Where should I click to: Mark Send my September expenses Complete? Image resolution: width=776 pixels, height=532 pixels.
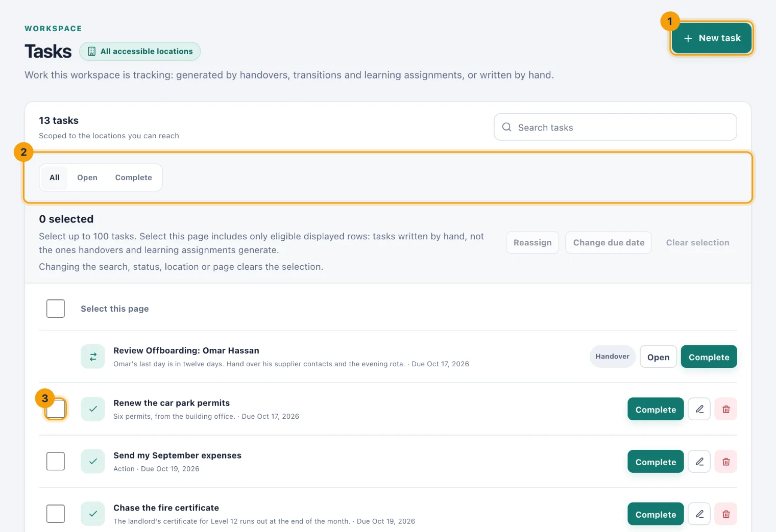pyautogui.click(x=656, y=462)
